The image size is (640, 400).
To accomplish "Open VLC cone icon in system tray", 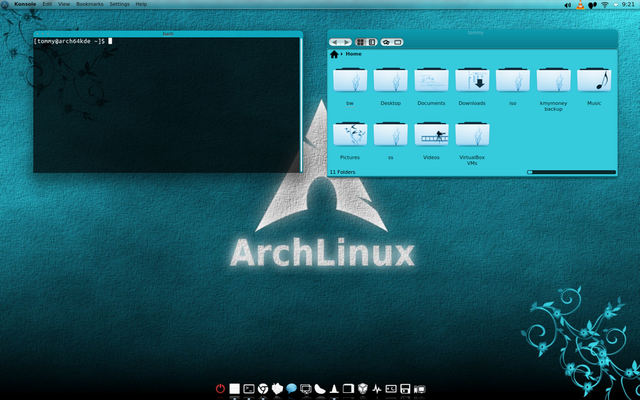I will tap(580, 5).
